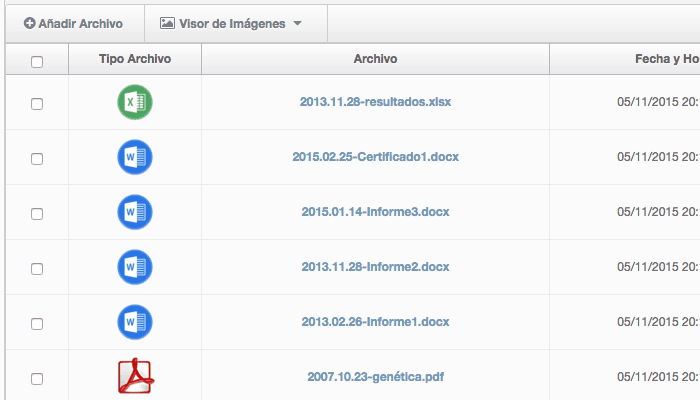Viewport: 700px width, 400px height.
Task: Check the box for 2013.02.26-Informe1.docx
Action: 37,324
